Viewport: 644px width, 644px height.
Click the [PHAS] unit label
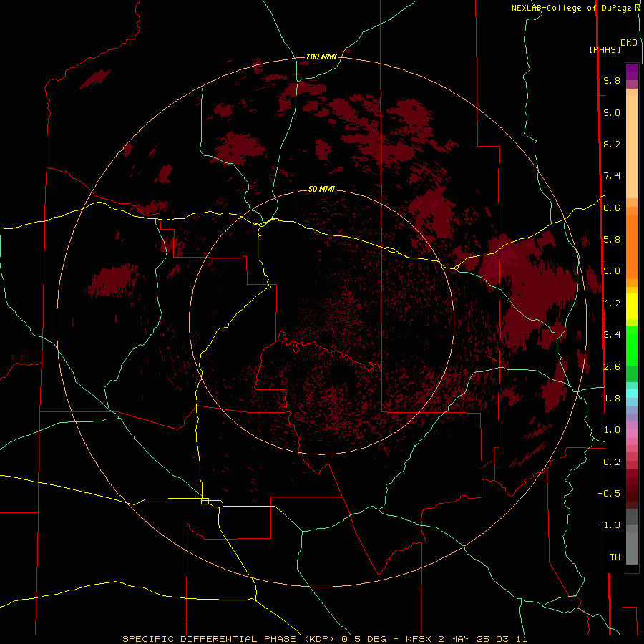(x=605, y=49)
